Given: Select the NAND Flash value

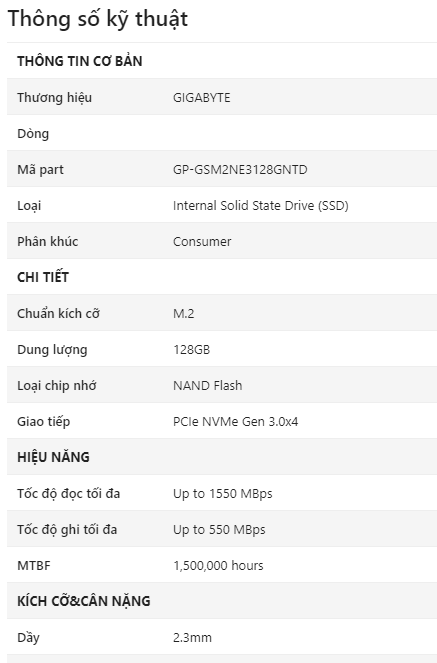Looking at the screenshot, I should [208, 385].
